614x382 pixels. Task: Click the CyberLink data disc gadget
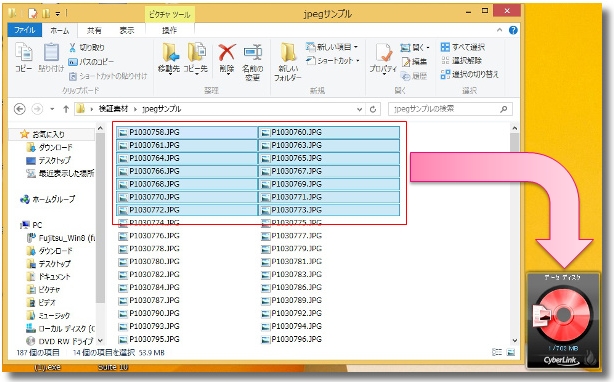point(563,320)
